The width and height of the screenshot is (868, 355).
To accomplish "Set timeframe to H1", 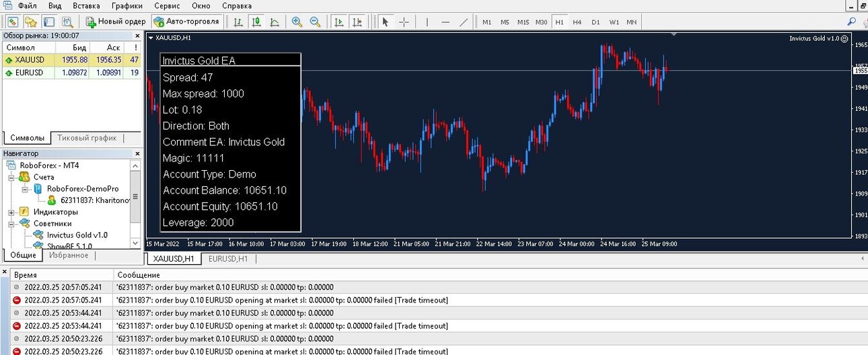I will [x=559, y=22].
